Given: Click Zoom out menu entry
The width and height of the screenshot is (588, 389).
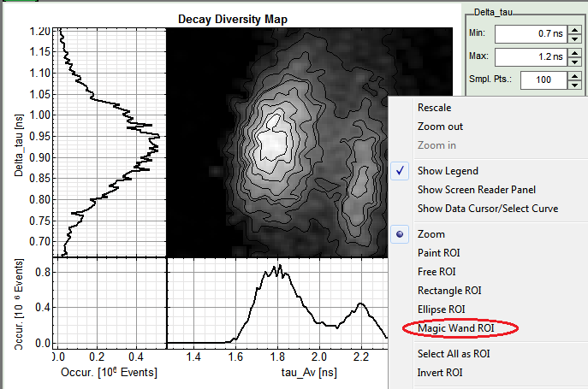Looking at the screenshot, I should [441, 127].
